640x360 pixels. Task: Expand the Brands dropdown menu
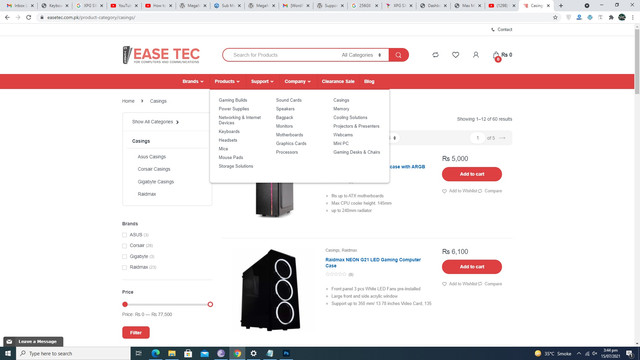[193, 81]
